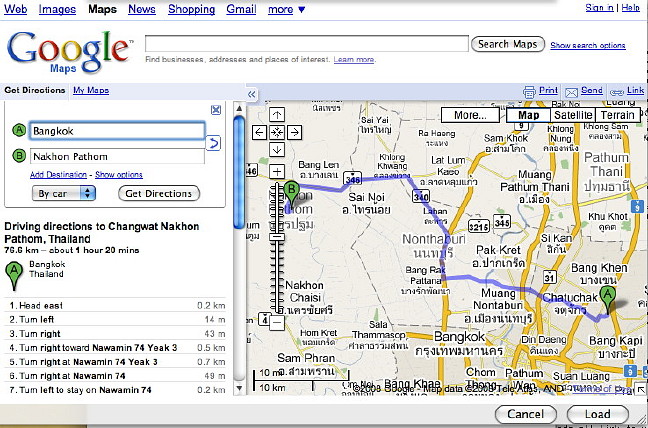Click green A icon beside Bangkok field
This screenshot has height=428, width=648.
pyautogui.click(x=19, y=131)
